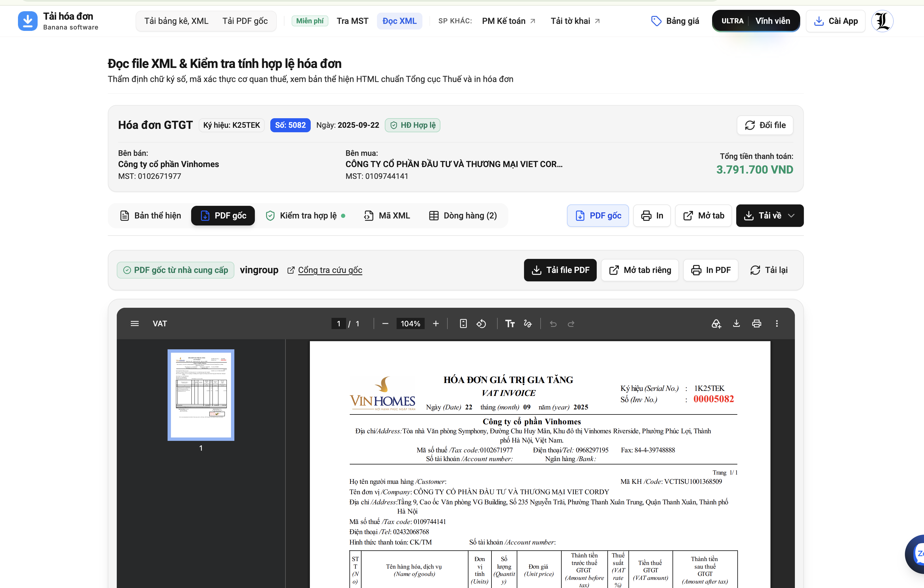The image size is (924, 588).
Task: Click the download icon in PDF viewer toolbar
Action: [x=736, y=323]
